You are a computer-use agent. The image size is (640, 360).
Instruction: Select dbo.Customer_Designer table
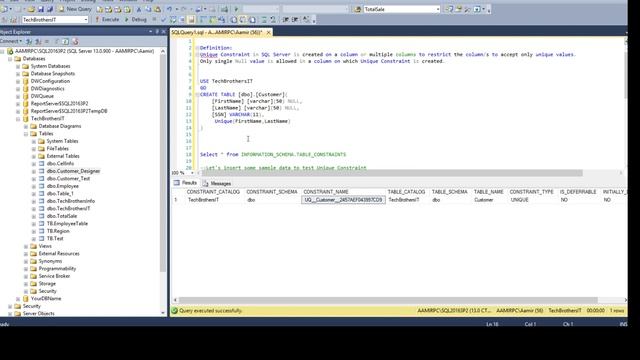pyautogui.click(x=73, y=171)
